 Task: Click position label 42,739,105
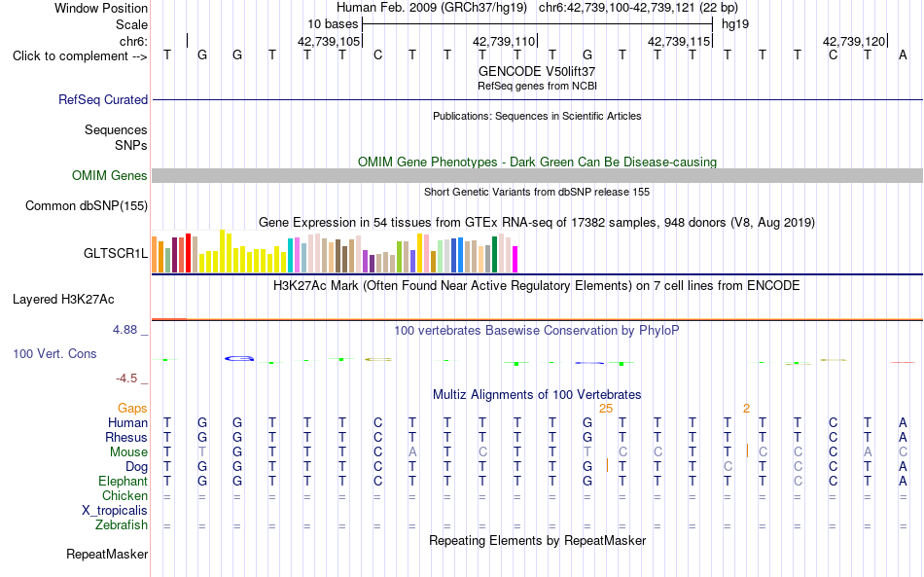pos(329,41)
